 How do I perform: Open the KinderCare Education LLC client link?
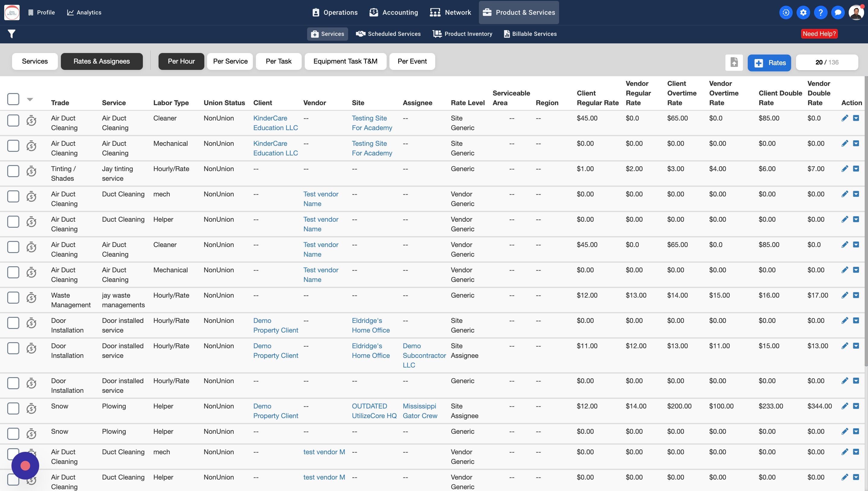click(x=275, y=123)
